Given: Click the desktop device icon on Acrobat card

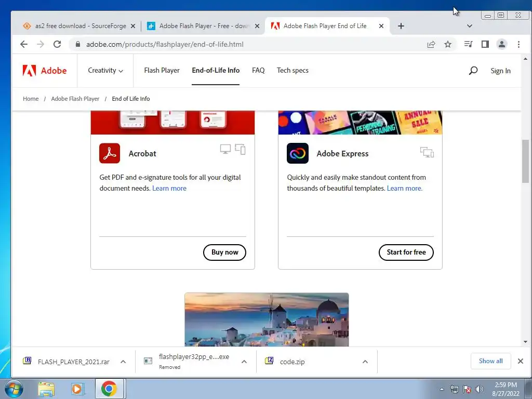Looking at the screenshot, I should click(x=225, y=149).
